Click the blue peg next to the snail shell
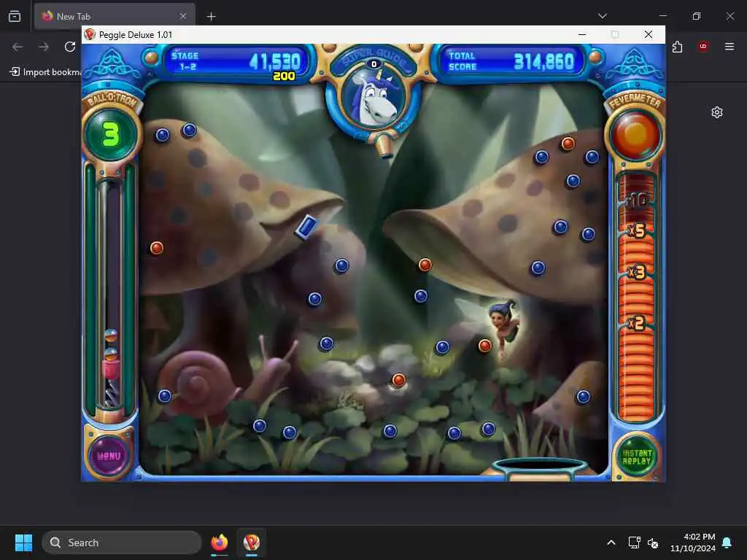This screenshot has height=560, width=747. pyautogui.click(x=164, y=396)
